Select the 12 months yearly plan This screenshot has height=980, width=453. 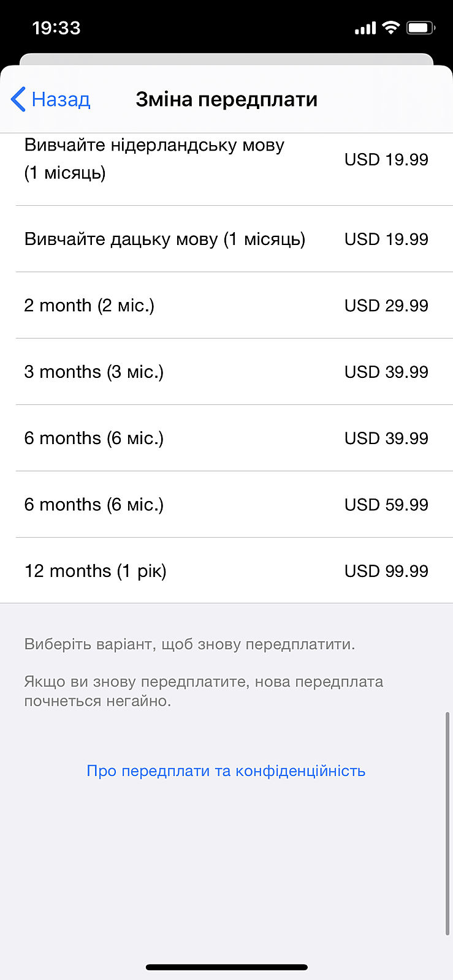point(226,571)
